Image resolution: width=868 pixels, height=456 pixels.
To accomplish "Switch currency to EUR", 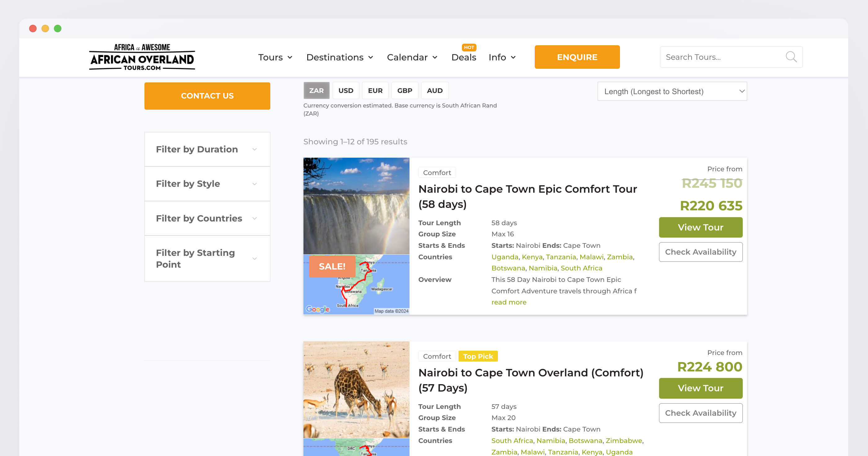I will 375,90.
